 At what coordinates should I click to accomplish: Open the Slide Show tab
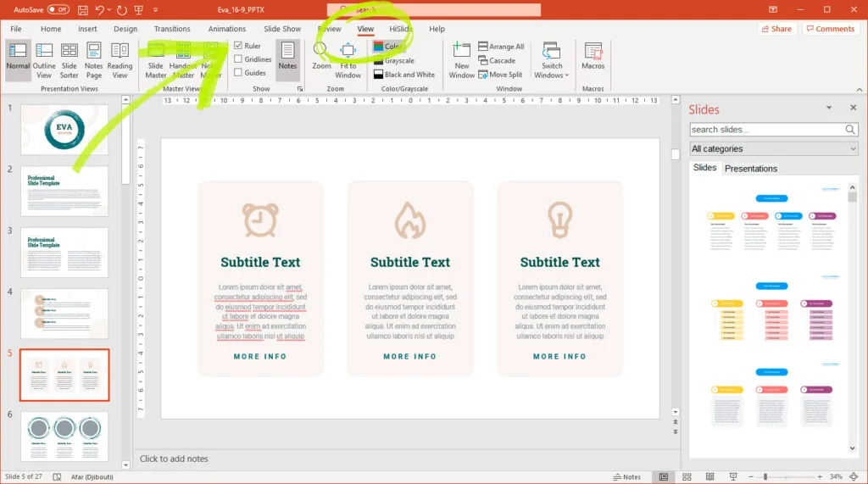pyautogui.click(x=281, y=29)
